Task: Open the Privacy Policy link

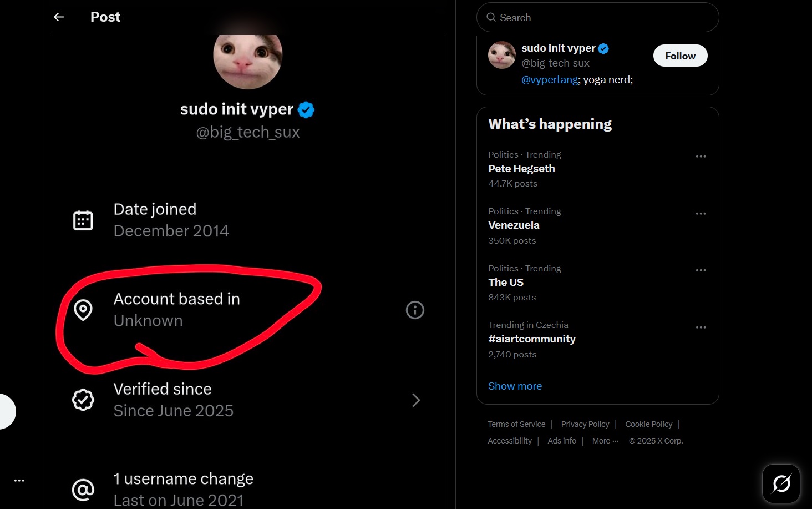Action: [x=585, y=424]
